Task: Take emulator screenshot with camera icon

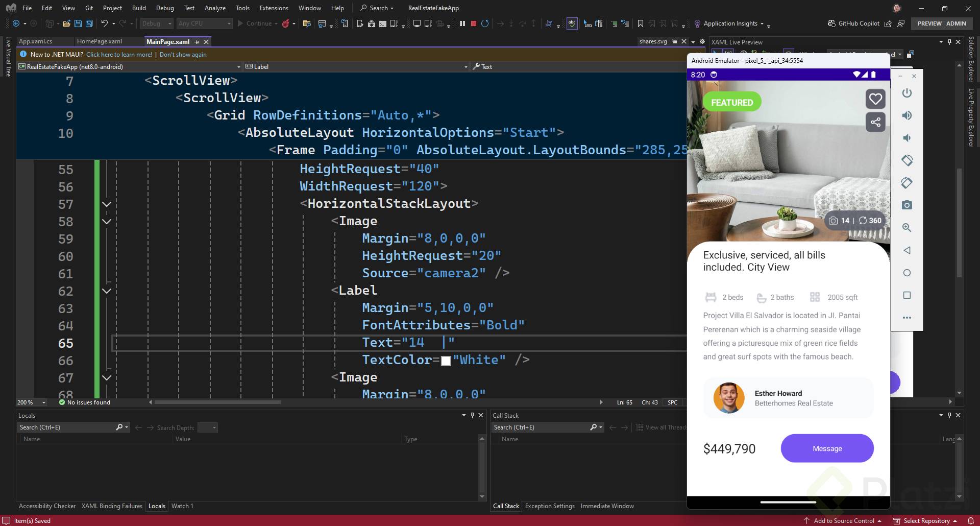Action: click(x=906, y=205)
